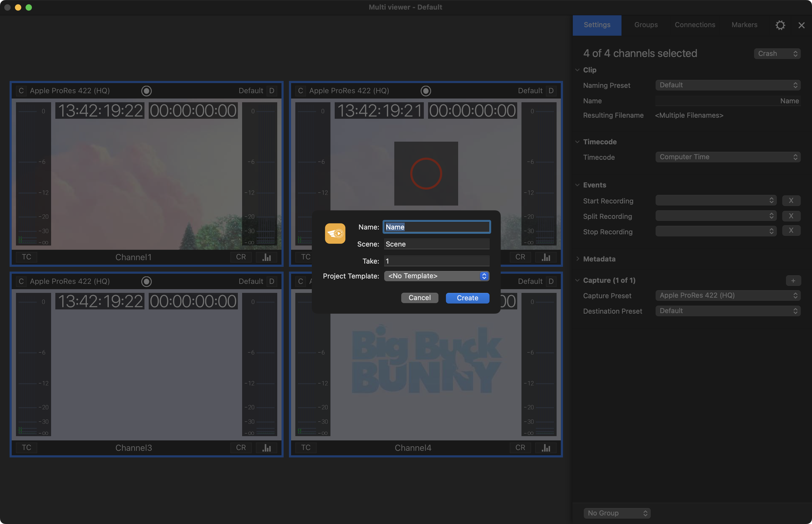Clear the Split Recording event with X
The height and width of the screenshot is (524, 812).
[x=791, y=216]
